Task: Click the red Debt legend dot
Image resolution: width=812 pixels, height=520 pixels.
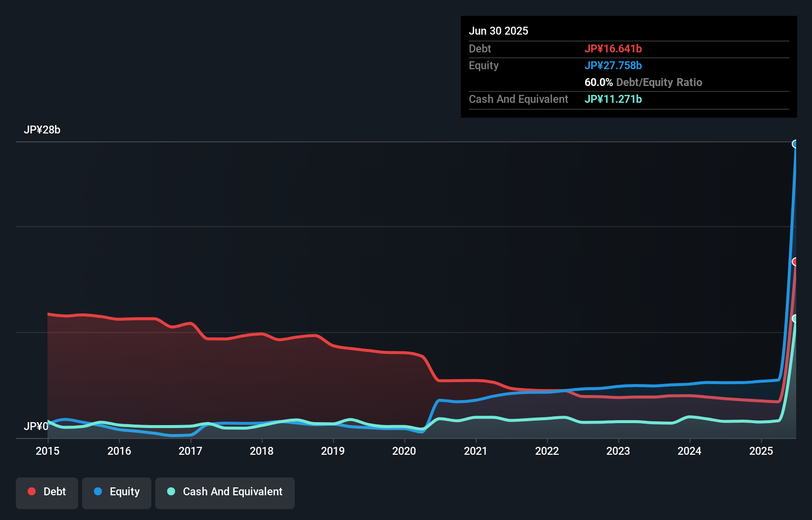Action: pyautogui.click(x=31, y=491)
